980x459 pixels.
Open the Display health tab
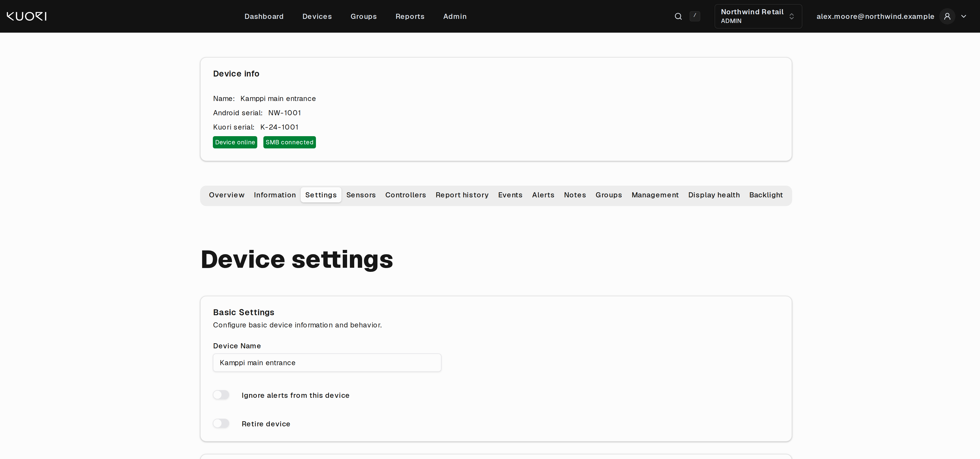pyautogui.click(x=714, y=195)
